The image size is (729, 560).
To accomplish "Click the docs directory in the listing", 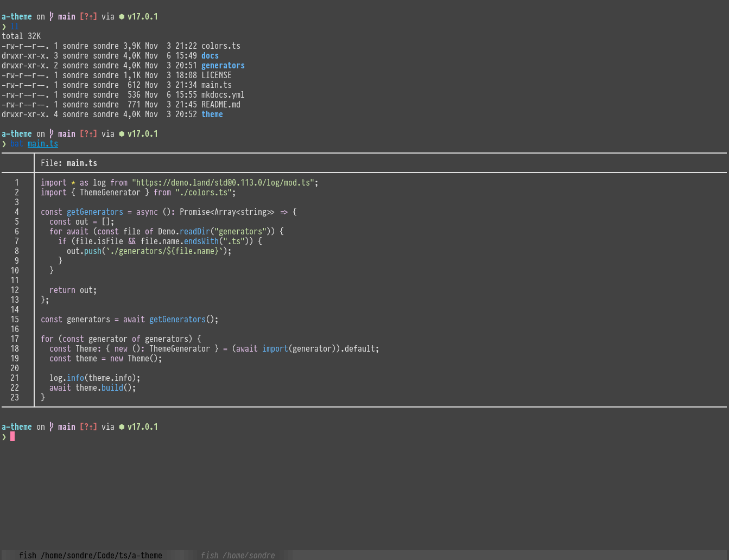I will 210,56.
